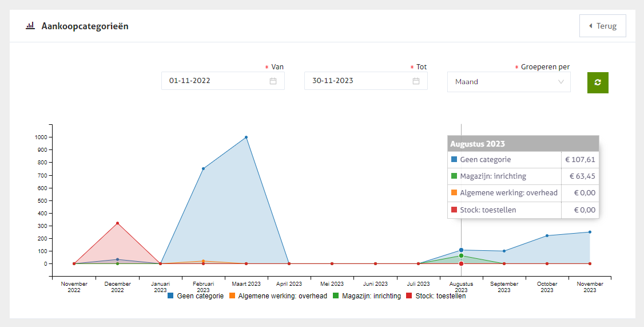This screenshot has height=327, width=644.
Task: Click the Maart 2023 blue peak data point
Action: [x=246, y=137]
